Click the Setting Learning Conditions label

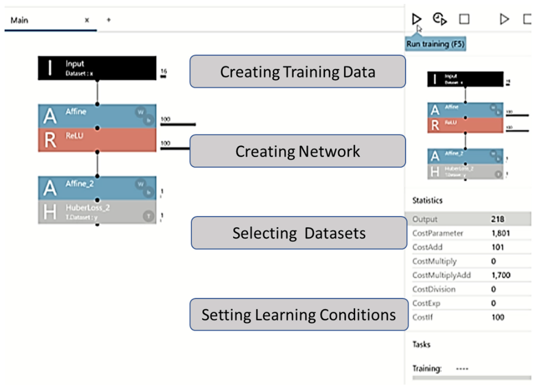click(x=299, y=315)
